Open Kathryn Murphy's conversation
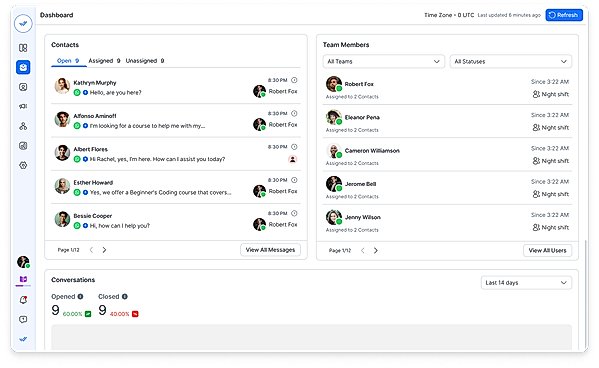The image size is (599, 368). (176, 87)
